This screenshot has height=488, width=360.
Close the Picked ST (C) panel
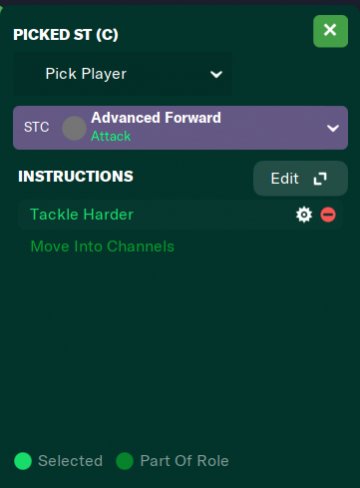(330, 31)
